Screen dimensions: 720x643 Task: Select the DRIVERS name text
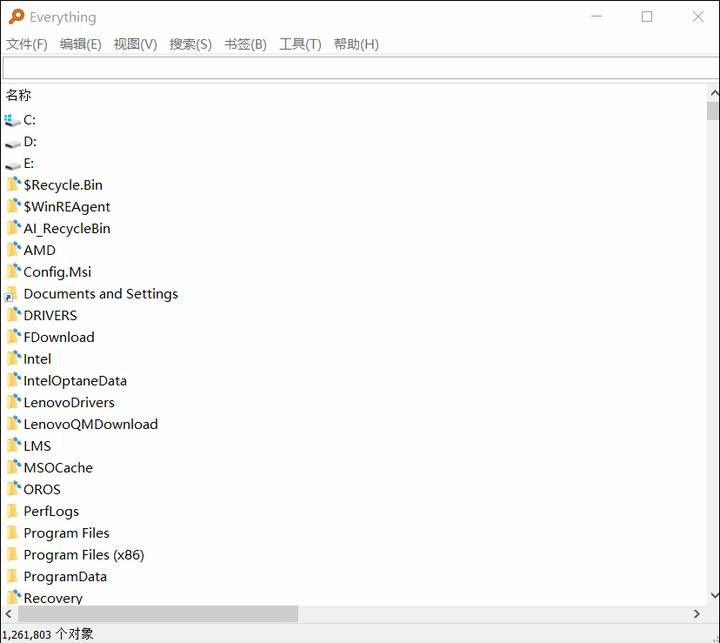point(50,316)
